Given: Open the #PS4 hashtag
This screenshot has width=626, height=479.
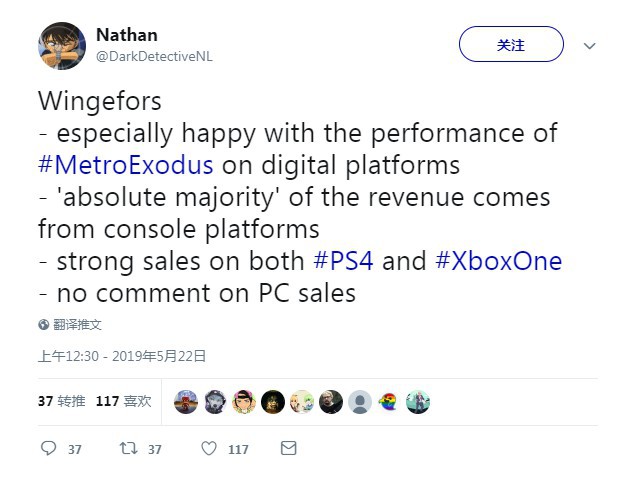Looking at the screenshot, I should 345,261.
